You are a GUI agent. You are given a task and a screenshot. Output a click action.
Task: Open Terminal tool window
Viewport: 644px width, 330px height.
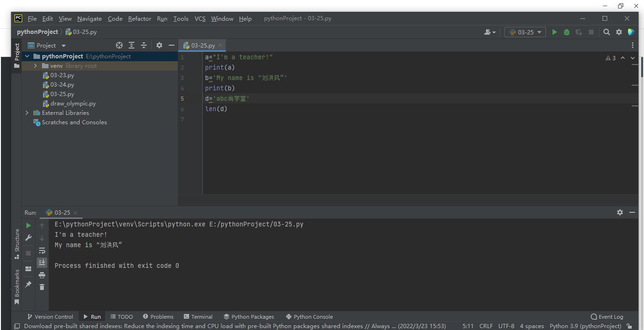[198, 317]
